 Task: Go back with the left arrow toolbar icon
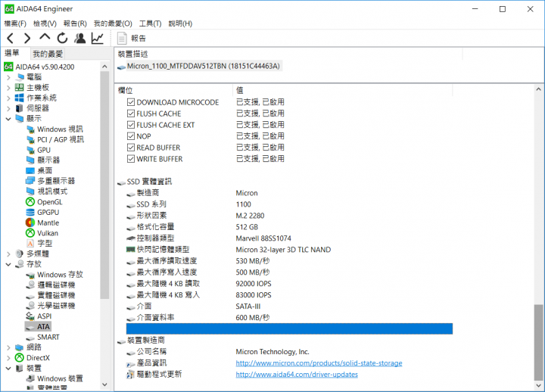point(11,38)
